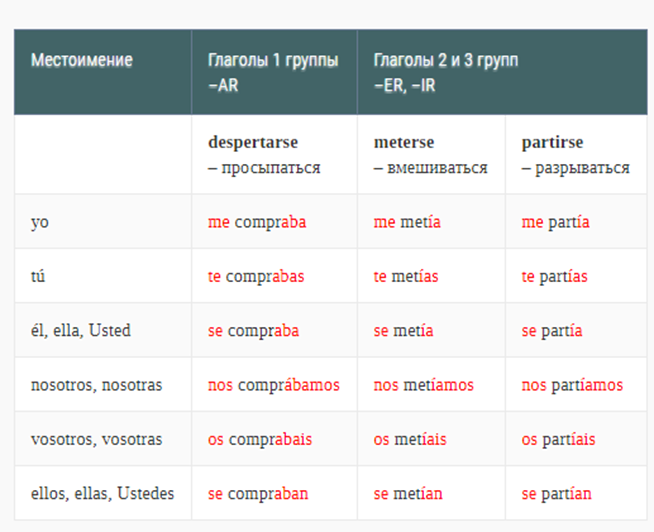654x532 pixels.
Task: Click the "se metían" cell
Action: (x=431, y=493)
